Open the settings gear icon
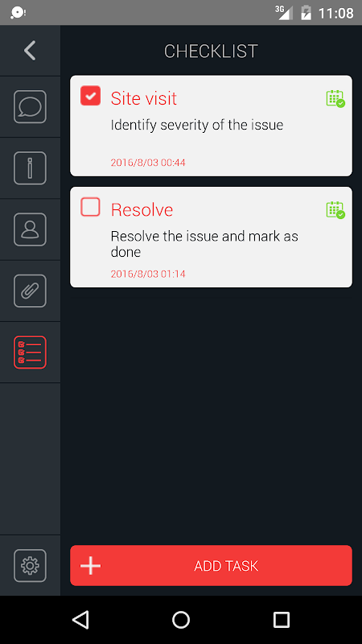The image size is (362, 644). click(x=30, y=566)
